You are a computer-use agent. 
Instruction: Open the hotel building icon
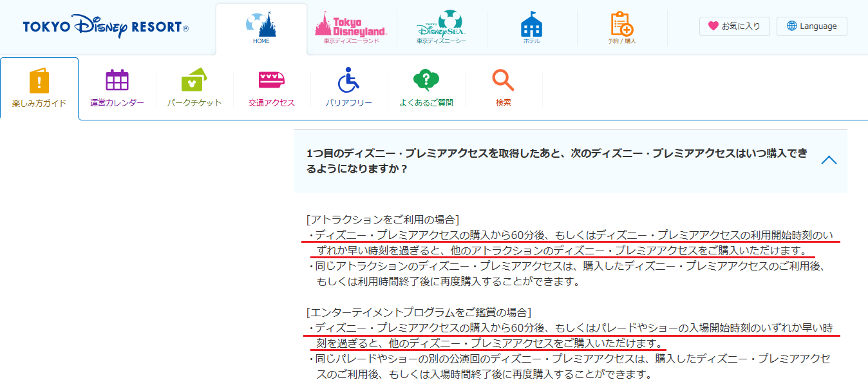click(531, 24)
